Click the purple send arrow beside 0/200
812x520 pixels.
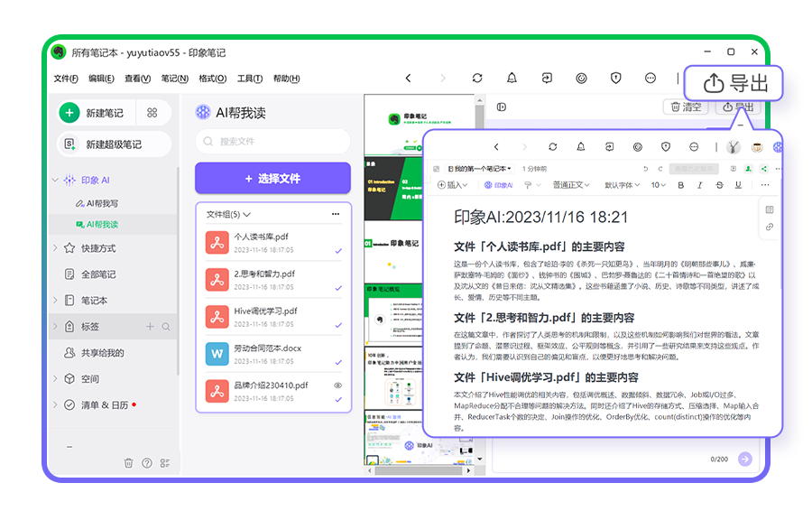[x=744, y=459]
